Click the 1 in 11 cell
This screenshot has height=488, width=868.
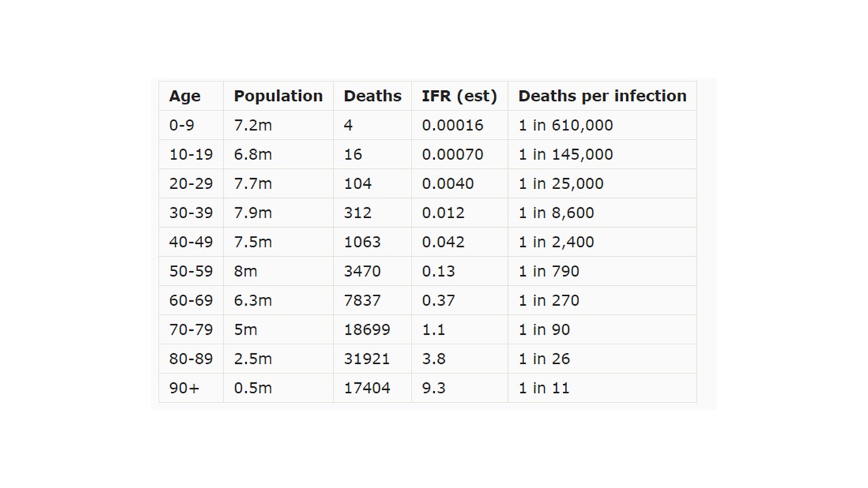[544, 388]
